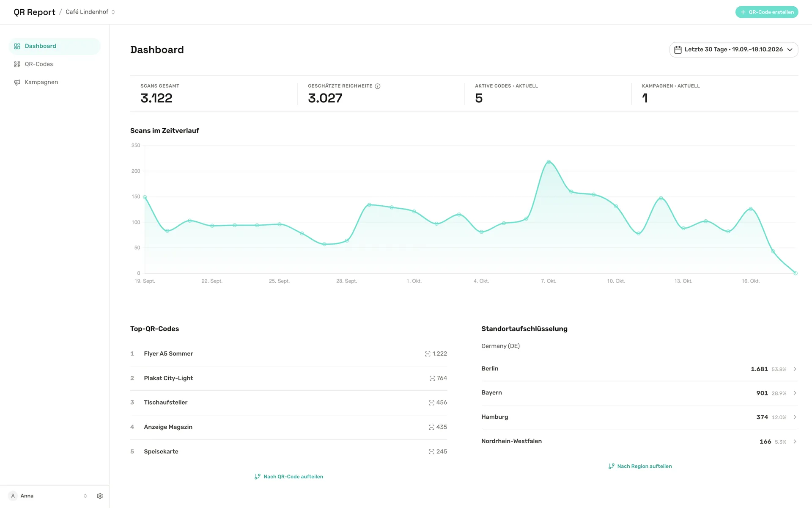The height and width of the screenshot is (508, 812).
Task: Expand the Berlin region row chevron
Action: pos(795,369)
